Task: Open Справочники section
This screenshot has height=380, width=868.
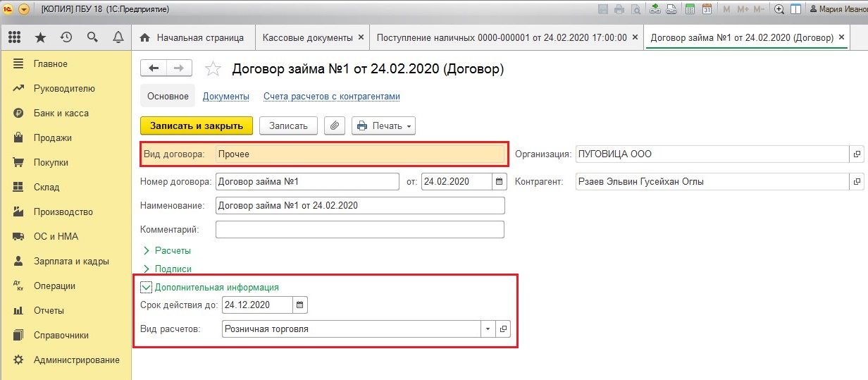Action: pyautogui.click(x=66, y=335)
